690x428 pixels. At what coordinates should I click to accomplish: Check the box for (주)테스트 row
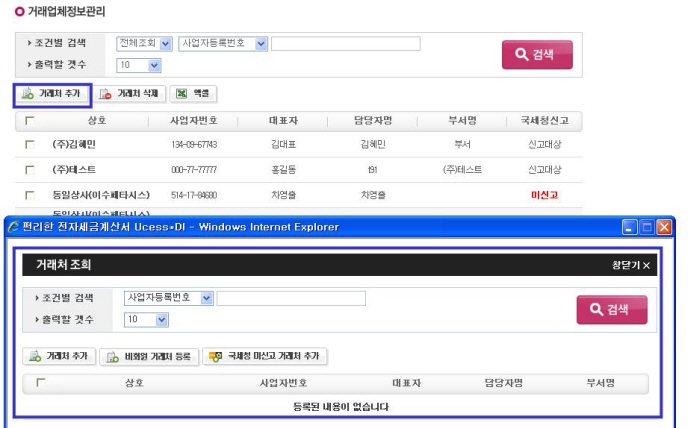29,170
